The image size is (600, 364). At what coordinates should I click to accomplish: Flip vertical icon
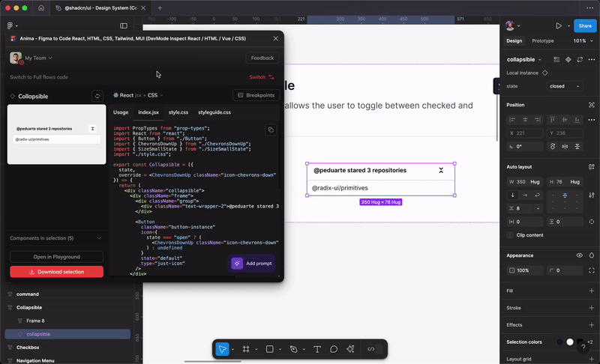577,146
